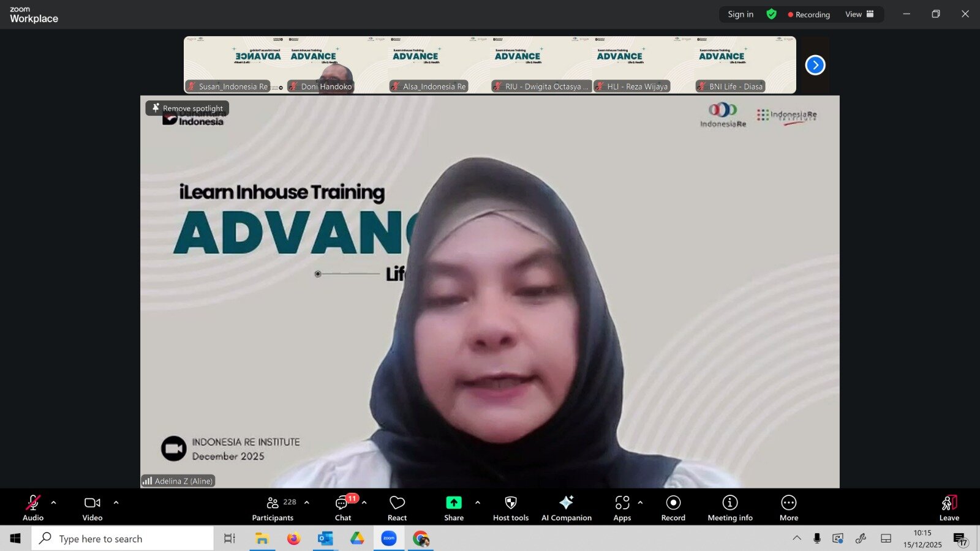980x551 pixels.
Task: Unmute the microphone Audio button
Action: click(x=33, y=508)
